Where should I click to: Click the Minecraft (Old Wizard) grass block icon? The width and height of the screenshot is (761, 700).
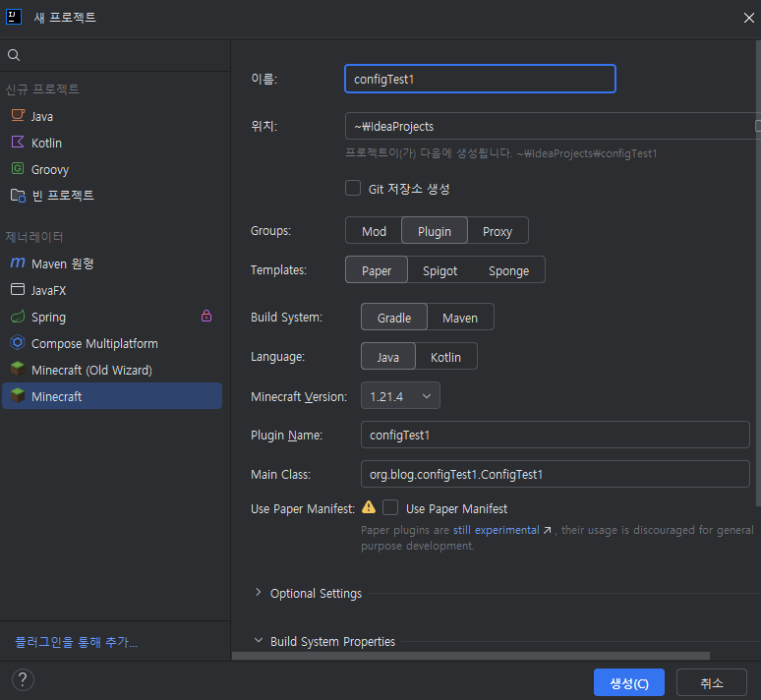(x=18, y=369)
